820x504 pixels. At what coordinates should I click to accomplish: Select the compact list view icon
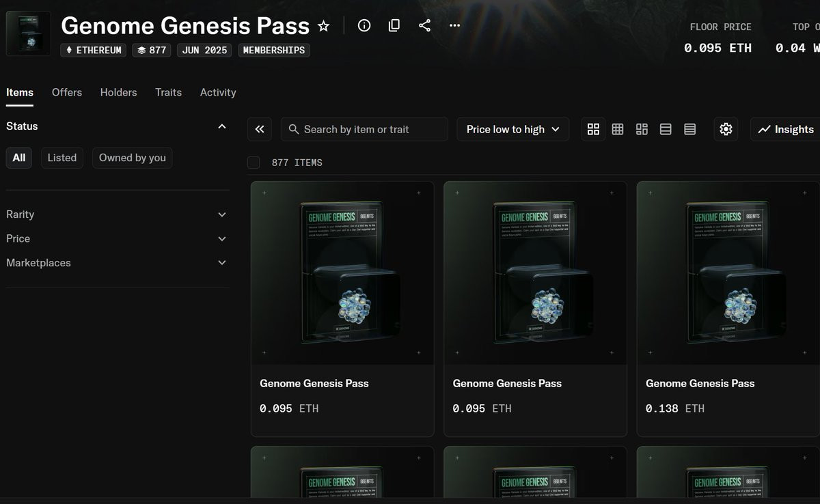point(666,129)
